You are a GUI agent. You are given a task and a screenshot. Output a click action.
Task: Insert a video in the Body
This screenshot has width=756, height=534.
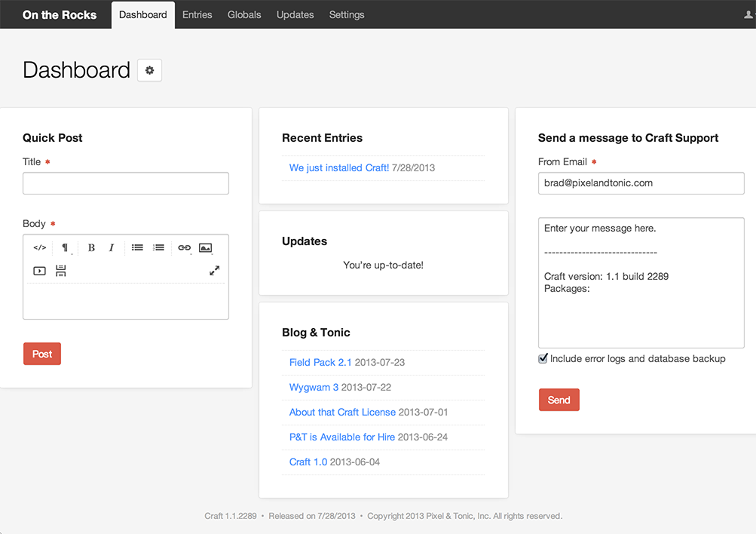pos(40,271)
